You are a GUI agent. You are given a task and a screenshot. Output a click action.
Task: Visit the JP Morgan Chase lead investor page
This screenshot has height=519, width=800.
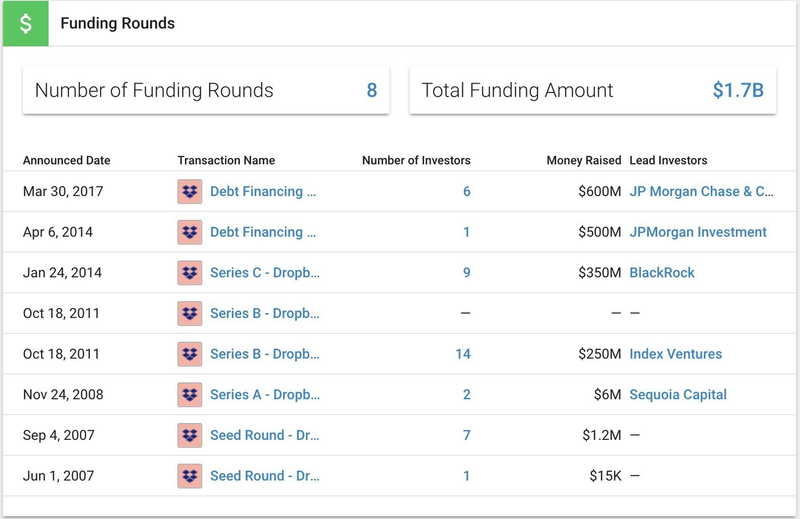(x=702, y=192)
